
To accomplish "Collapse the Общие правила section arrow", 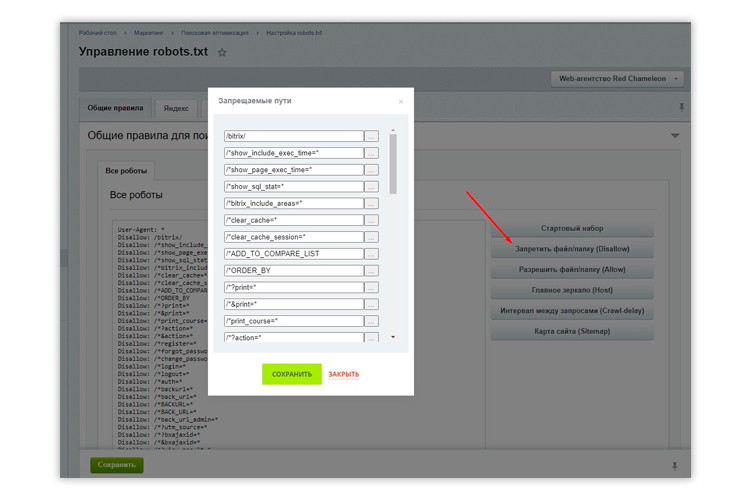I will click(675, 135).
